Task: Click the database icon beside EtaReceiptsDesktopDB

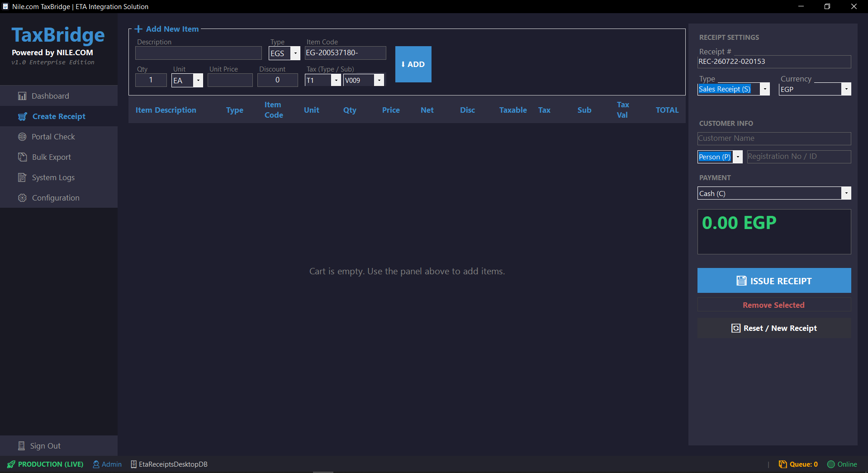Action: (134, 464)
